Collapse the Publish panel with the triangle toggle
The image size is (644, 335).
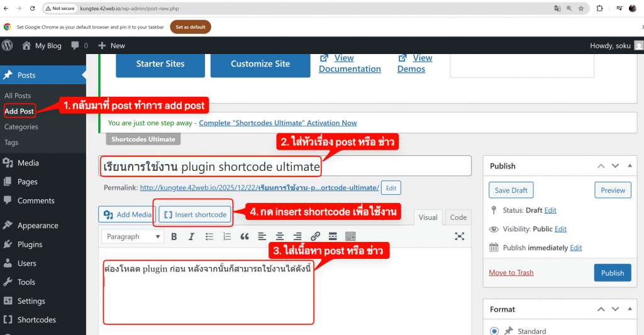coord(631,166)
